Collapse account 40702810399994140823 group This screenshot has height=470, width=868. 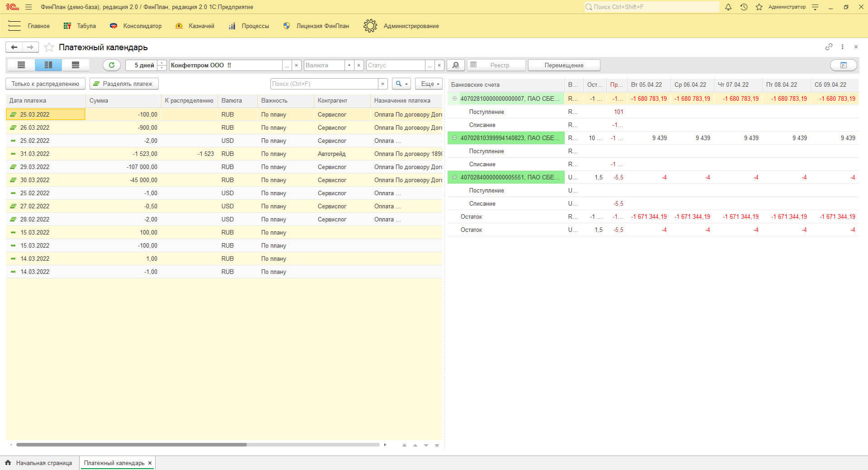(x=454, y=138)
